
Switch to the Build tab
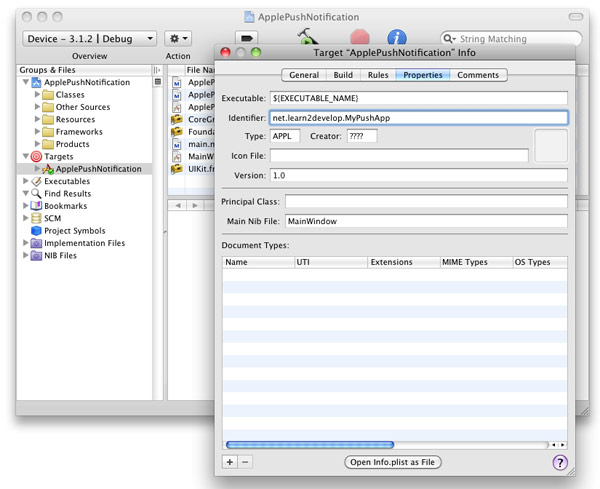pyautogui.click(x=342, y=75)
